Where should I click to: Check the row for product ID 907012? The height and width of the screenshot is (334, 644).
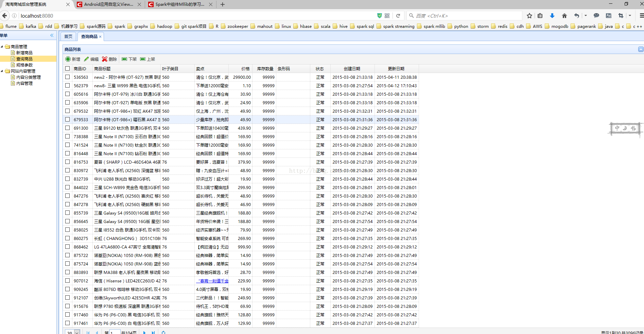68,281
